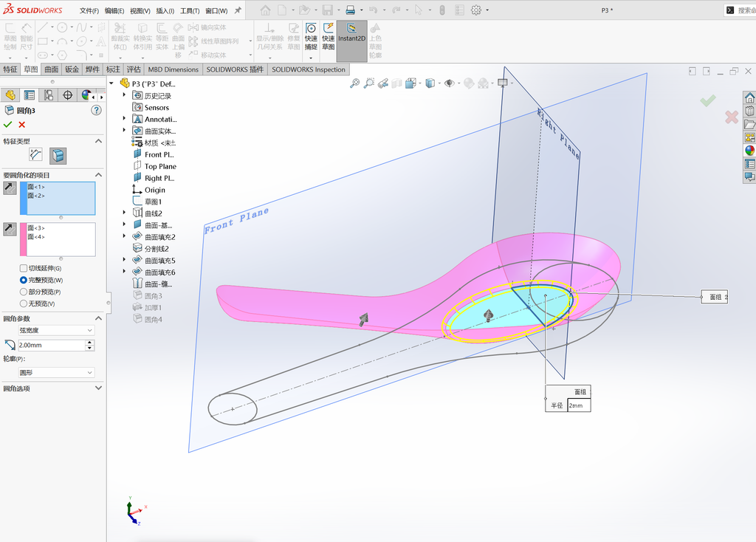Click the save disk icon in top toolbar
The height and width of the screenshot is (542, 756).
click(x=327, y=10)
